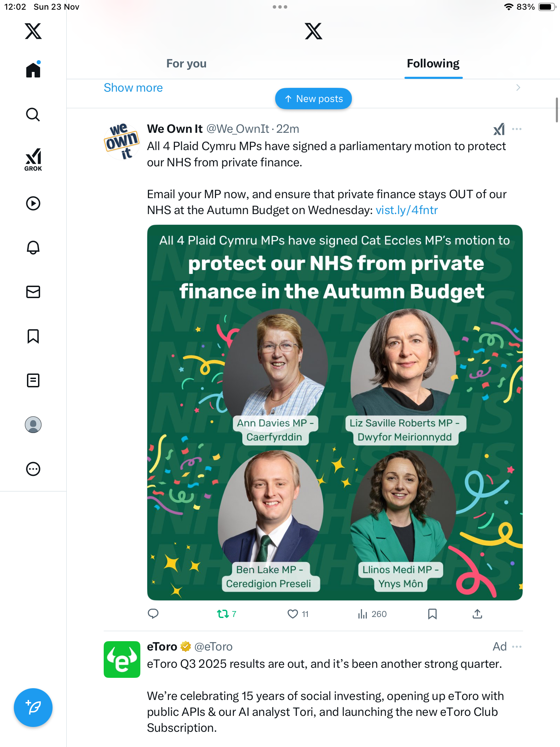Open Grok from the sidebar
Image resolution: width=560 pixels, height=747 pixels.
[33, 159]
